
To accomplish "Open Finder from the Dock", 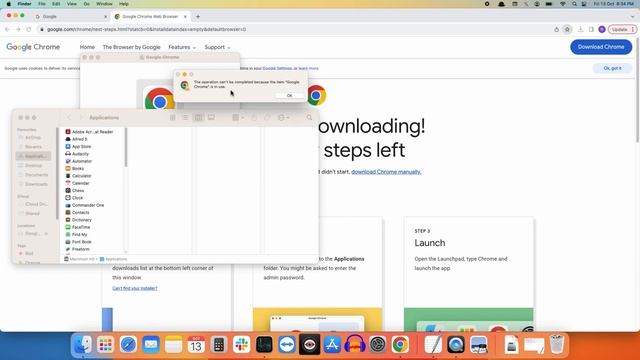I will click(x=83, y=344).
